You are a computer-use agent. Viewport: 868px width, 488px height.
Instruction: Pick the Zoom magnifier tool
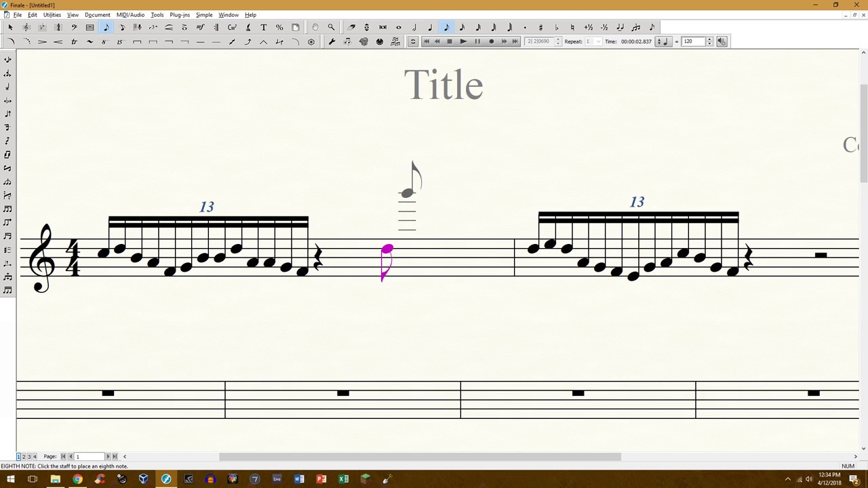point(331,27)
